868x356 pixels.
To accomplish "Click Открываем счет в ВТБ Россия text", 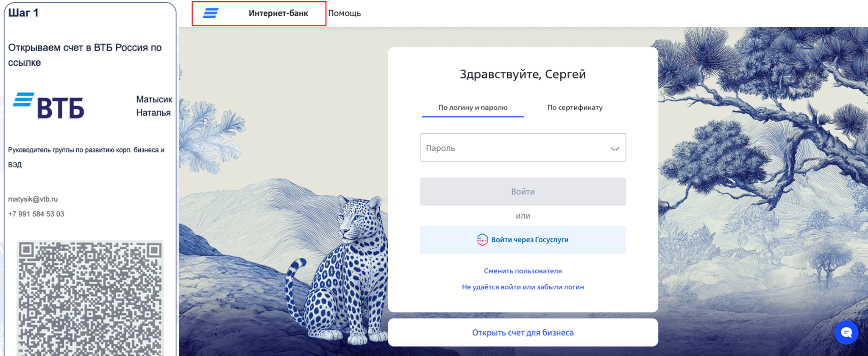I will [85, 55].
